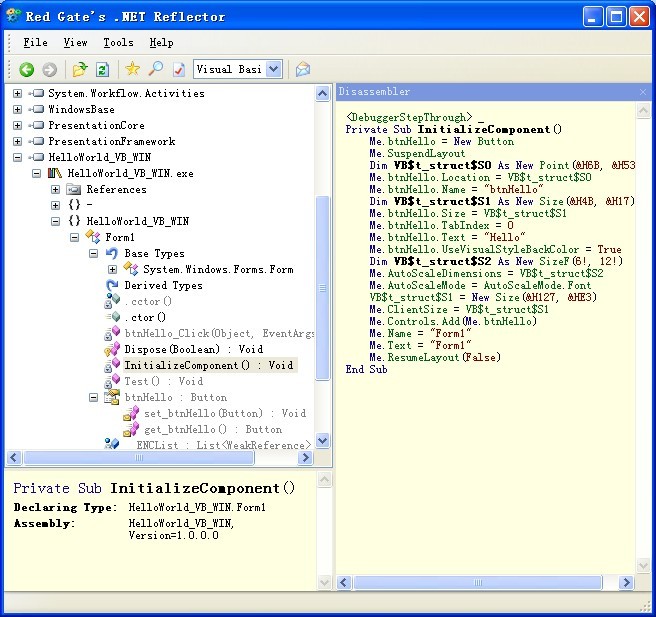Screen dimensions: 656x617
Task: Open the Visual Basic language dropdown
Action: (274, 69)
